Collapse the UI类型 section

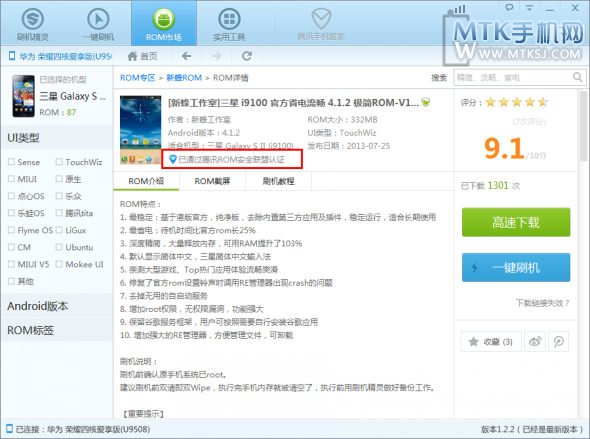[x=56, y=138]
